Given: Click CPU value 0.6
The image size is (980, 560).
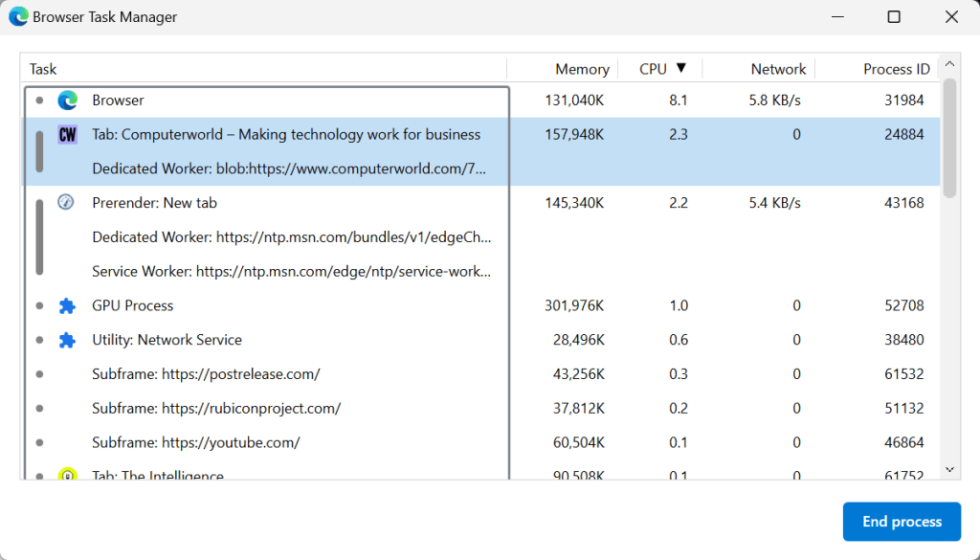Looking at the screenshot, I should 679,340.
